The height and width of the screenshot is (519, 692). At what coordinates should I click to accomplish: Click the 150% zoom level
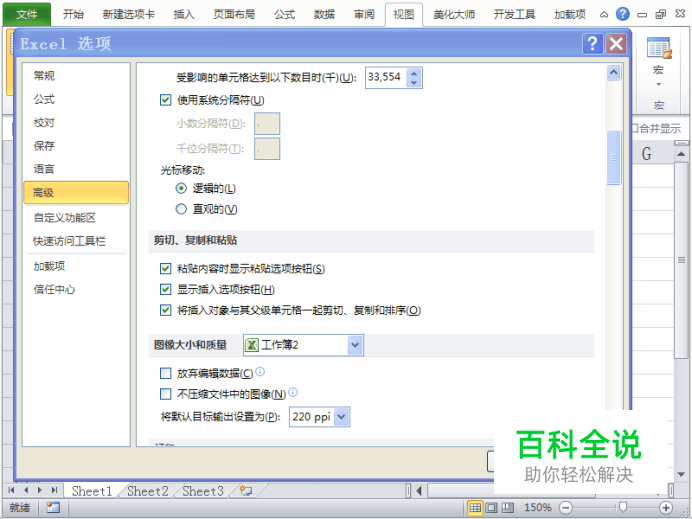coord(537,508)
